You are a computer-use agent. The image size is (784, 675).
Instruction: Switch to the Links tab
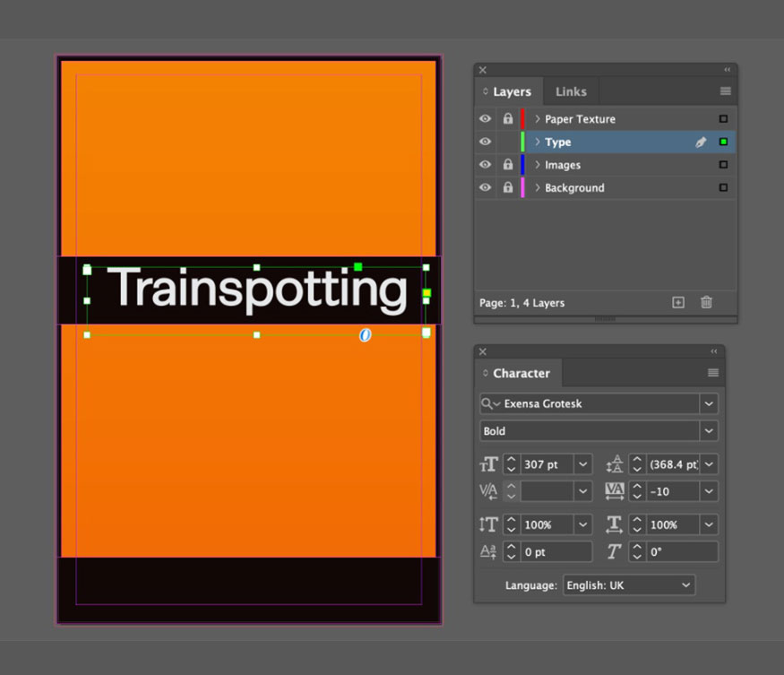point(571,91)
